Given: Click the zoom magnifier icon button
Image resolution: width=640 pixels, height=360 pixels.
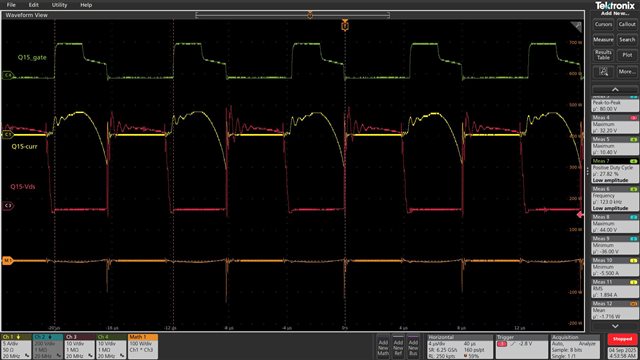Looking at the screenshot, I should pyautogui.click(x=603, y=72).
